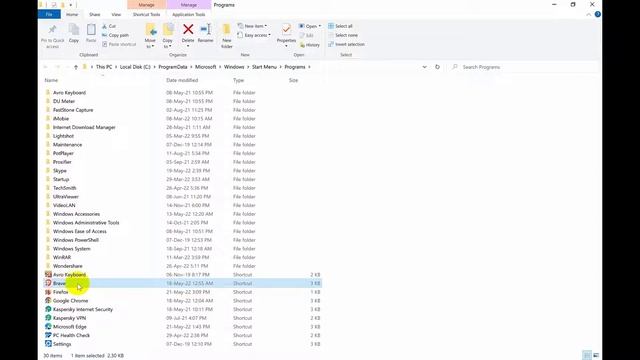The image size is (640, 360).
Task: Click Paste shortcut in the ribbon
Action: (119, 44)
